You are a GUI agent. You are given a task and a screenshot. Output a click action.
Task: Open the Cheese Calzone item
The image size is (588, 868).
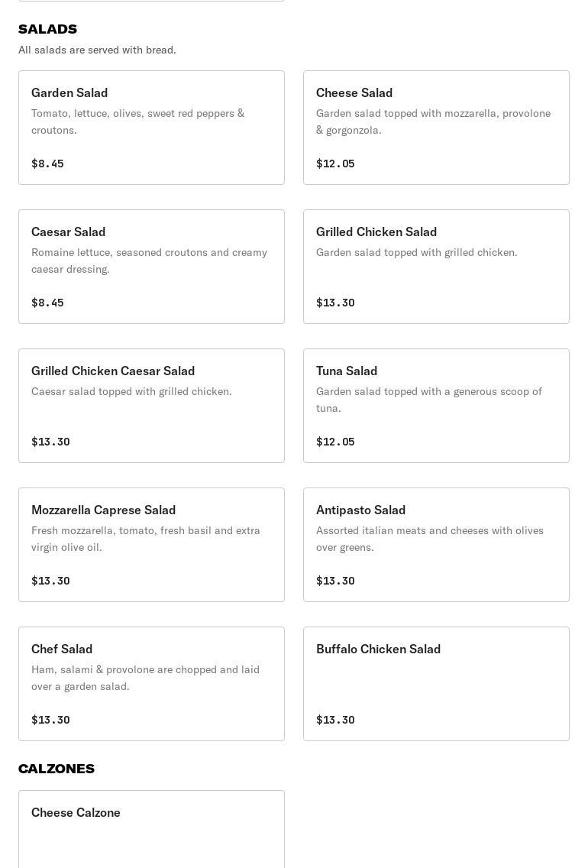point(151,829)
